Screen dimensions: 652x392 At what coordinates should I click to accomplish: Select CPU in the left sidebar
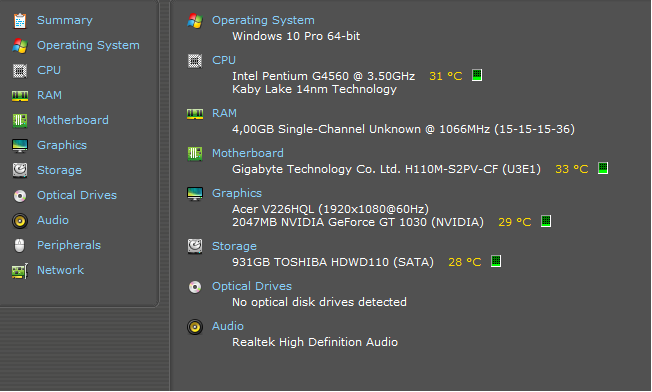click(49, 70)
